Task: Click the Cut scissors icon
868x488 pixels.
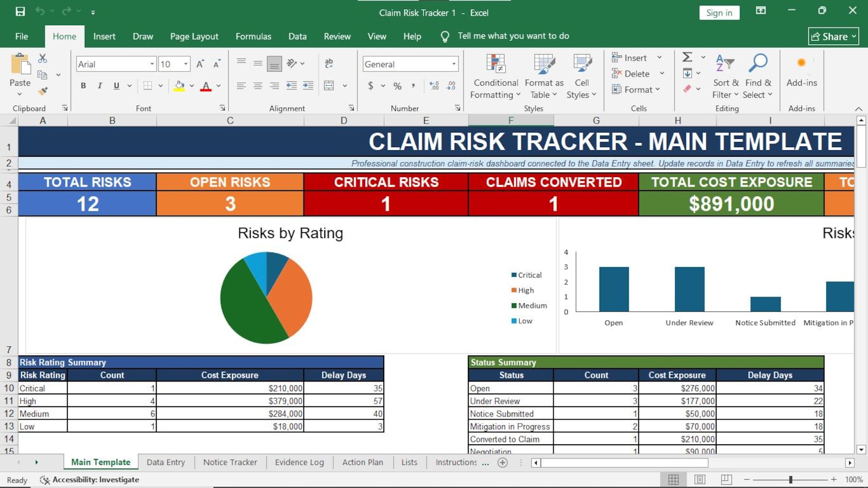Action: 43,58
